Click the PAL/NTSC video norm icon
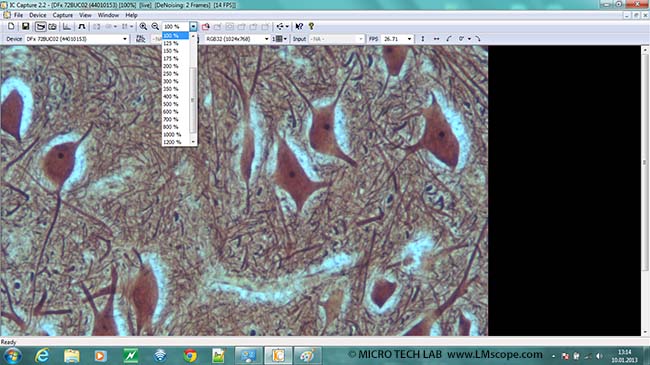 [141, 39]
